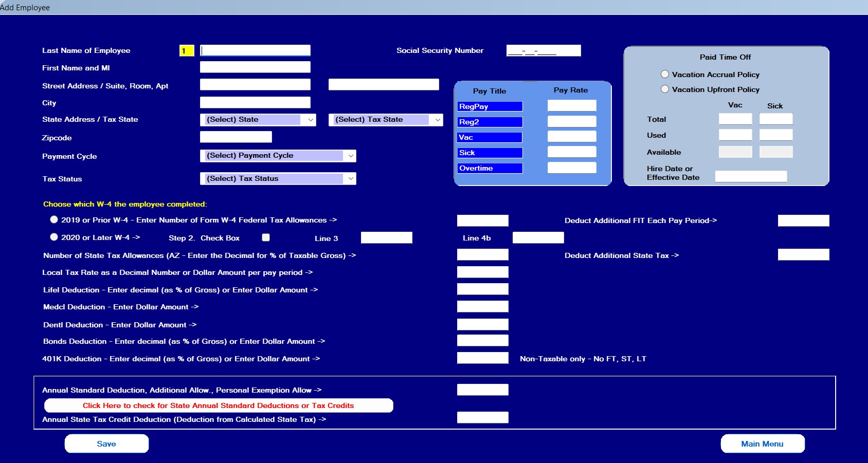The image size is (868, 463).
Task: Click the Zipcode input field
Action: 236,137
